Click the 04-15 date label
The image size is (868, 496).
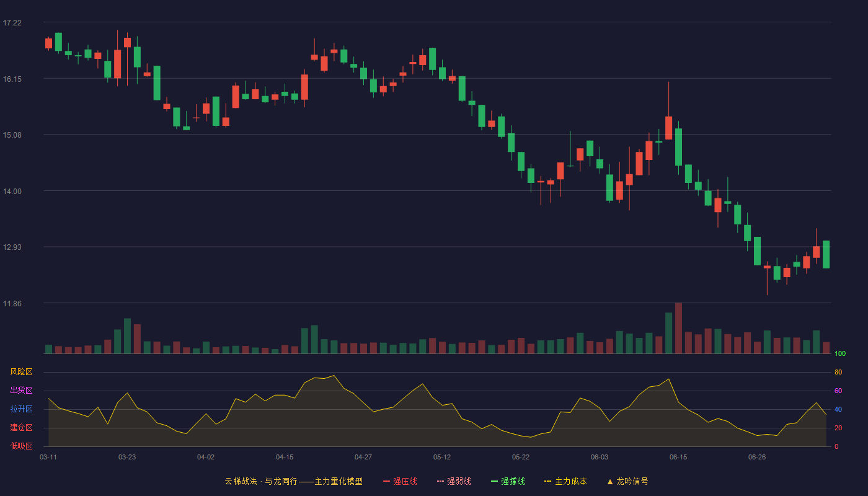click(285, 457)
